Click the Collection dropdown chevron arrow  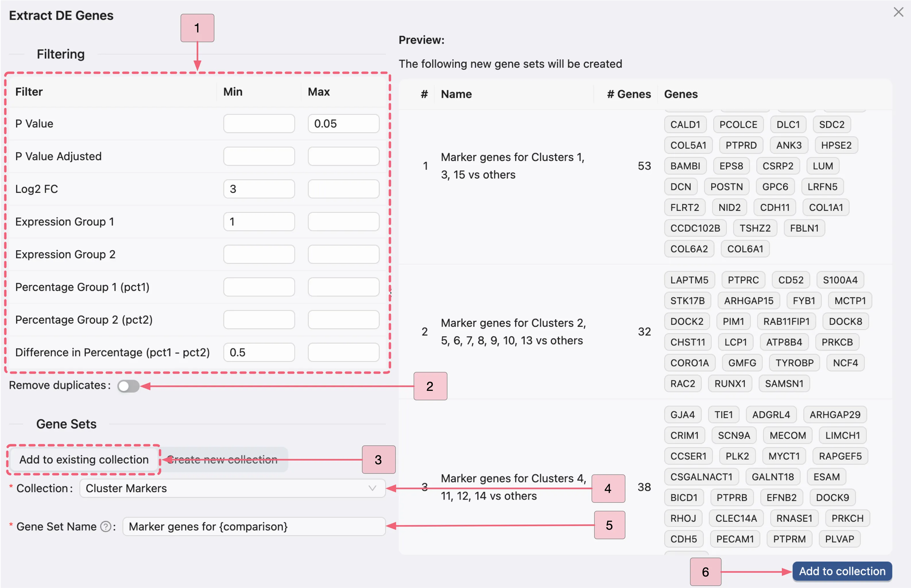point(372,488)
